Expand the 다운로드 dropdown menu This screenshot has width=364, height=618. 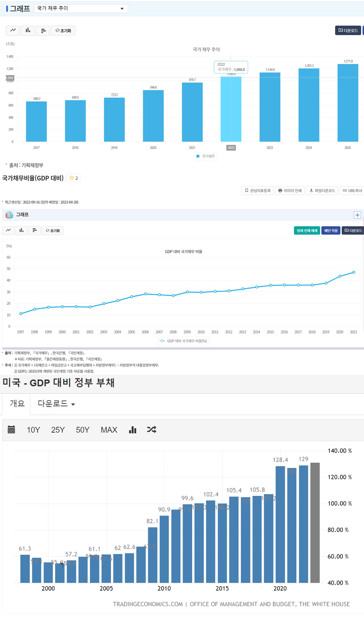(56, 404)
